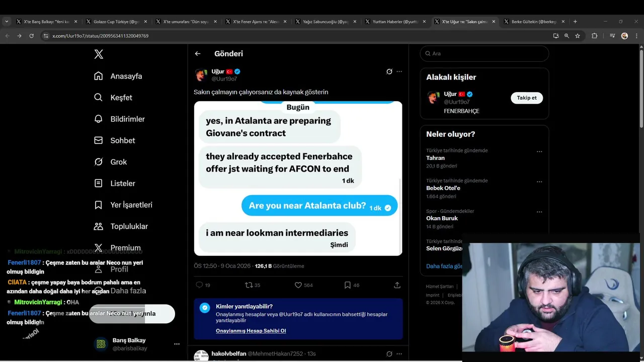This screenshot has width=644, height=362.
Task: Switch to the Berke Gültekin tab
Action: [x=534, y=22]
